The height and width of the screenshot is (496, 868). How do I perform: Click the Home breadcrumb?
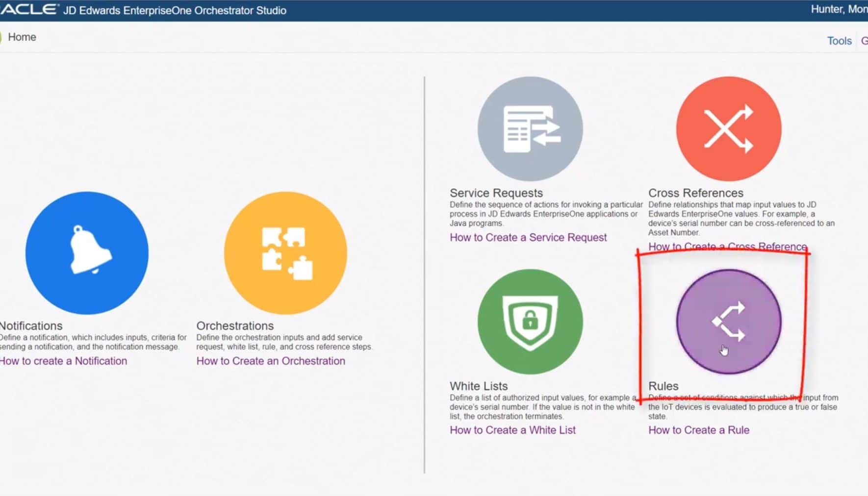pos(22,37)
